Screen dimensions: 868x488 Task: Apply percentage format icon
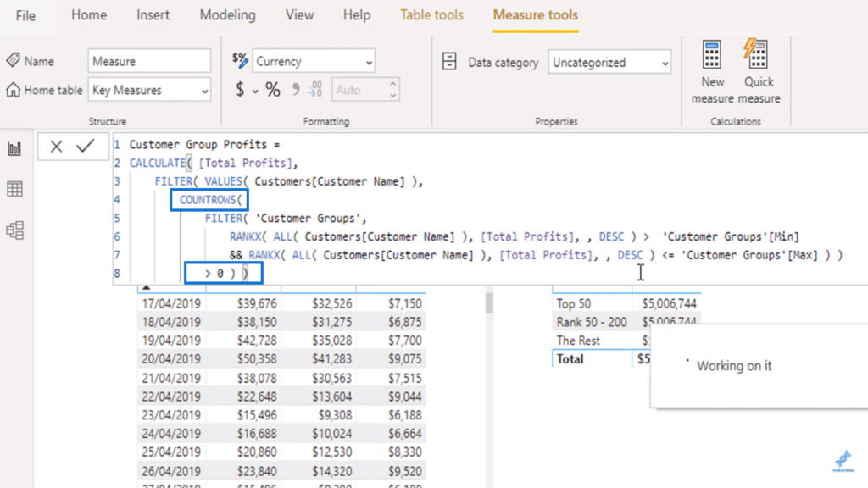(x=273, y=90)
